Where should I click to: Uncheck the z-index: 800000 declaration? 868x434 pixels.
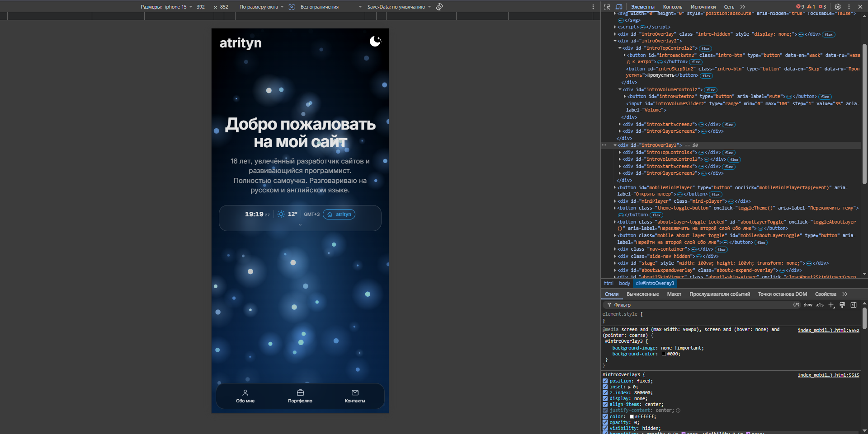[x=605, y=393]
